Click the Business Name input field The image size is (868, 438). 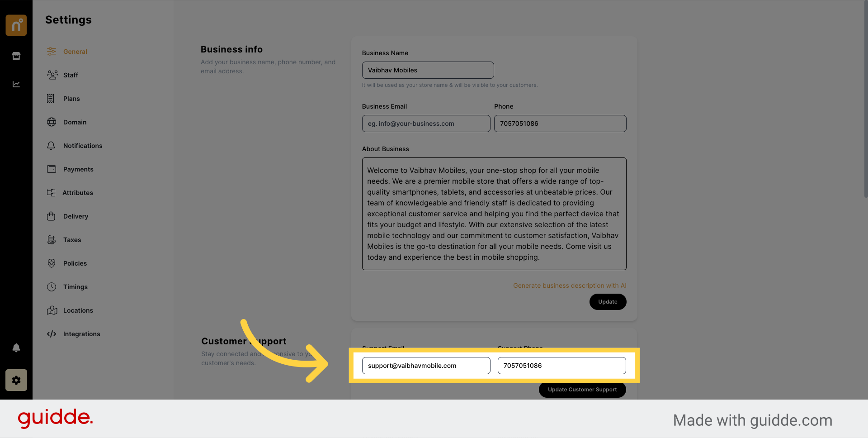428,70
